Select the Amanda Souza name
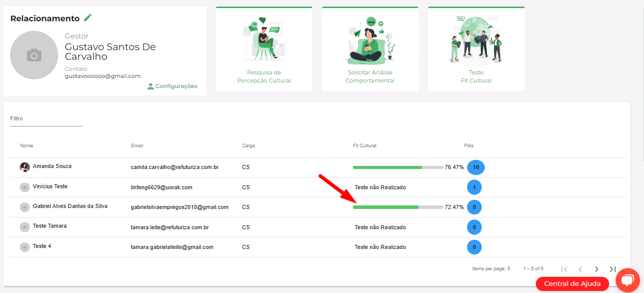The image size is (644, 293). tap(52, 166)
